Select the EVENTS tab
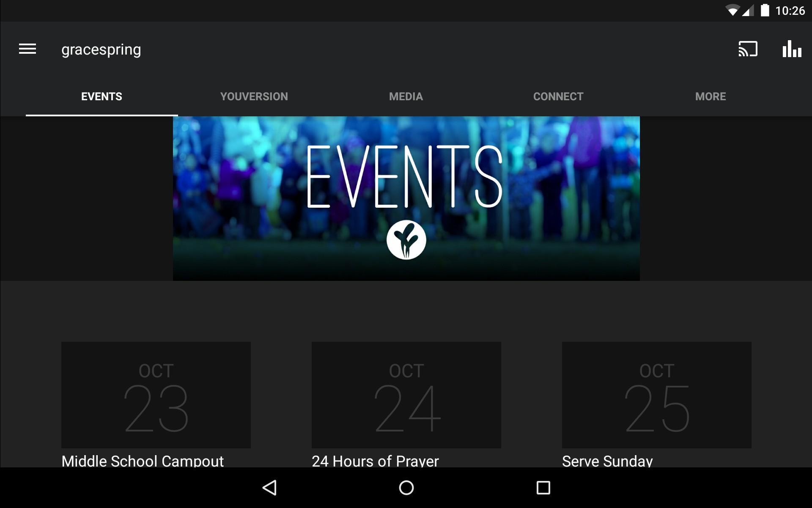 (101, 96)
